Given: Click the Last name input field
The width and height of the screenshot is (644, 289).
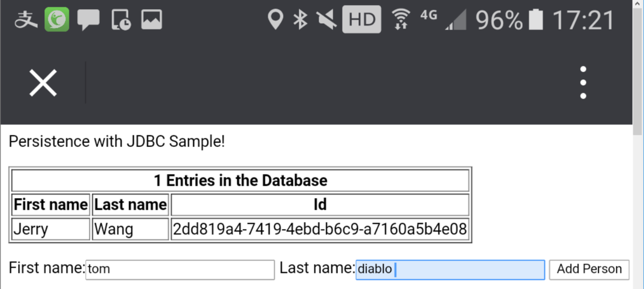Looking at the screenshot, I should pyautogui.click(x=450, y=270).
